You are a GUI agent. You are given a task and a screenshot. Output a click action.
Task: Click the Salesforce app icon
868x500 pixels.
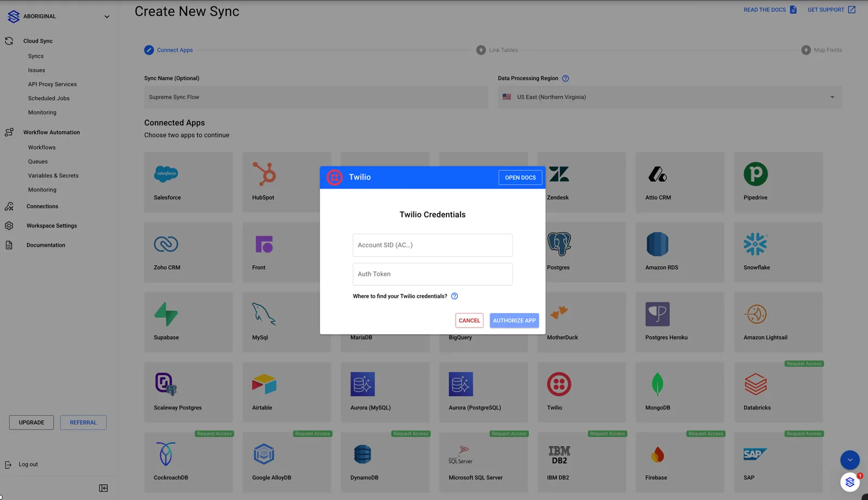tap(166, 174)
